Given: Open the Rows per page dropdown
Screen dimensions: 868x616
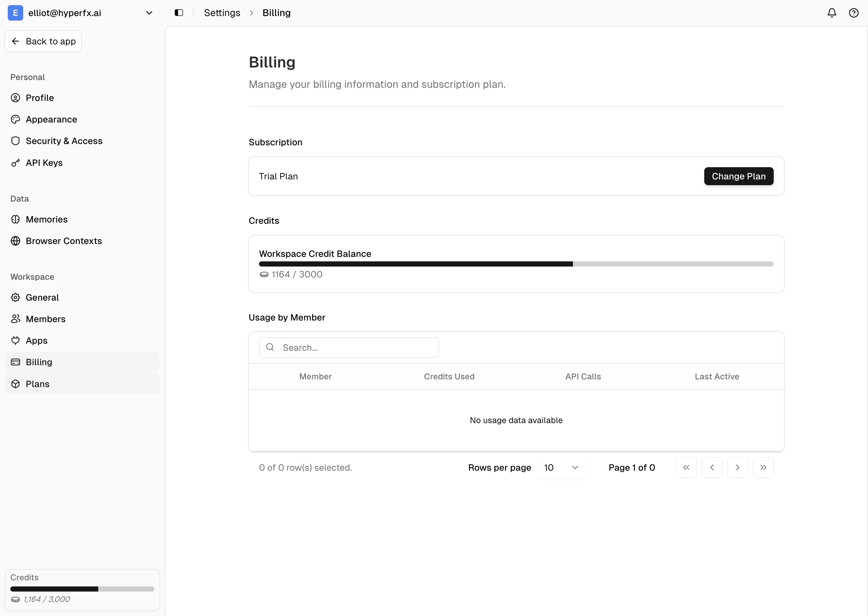Looking at the screenshot, I should click(x=562, y=467).
